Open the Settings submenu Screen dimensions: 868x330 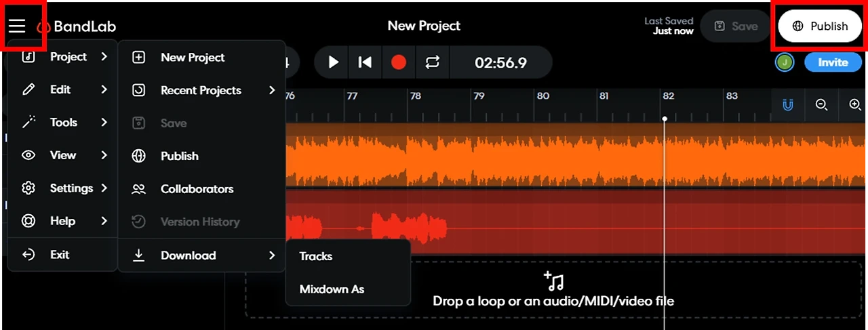62,188
